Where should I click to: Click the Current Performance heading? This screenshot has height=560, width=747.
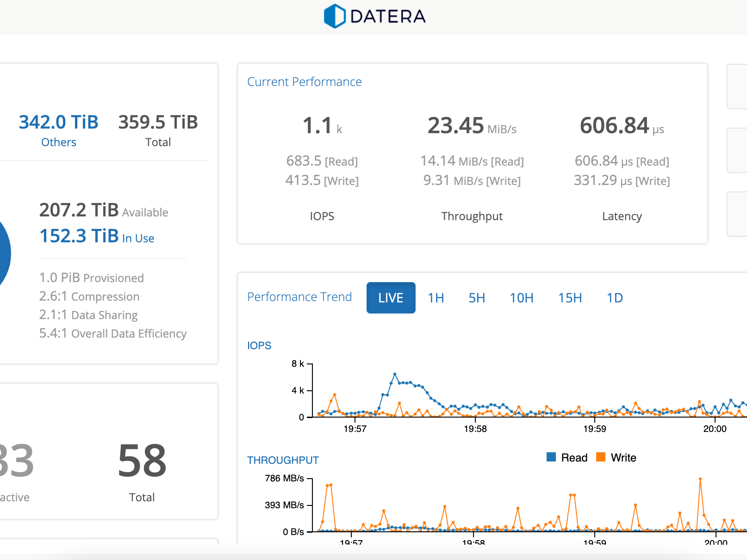(305, 82)
